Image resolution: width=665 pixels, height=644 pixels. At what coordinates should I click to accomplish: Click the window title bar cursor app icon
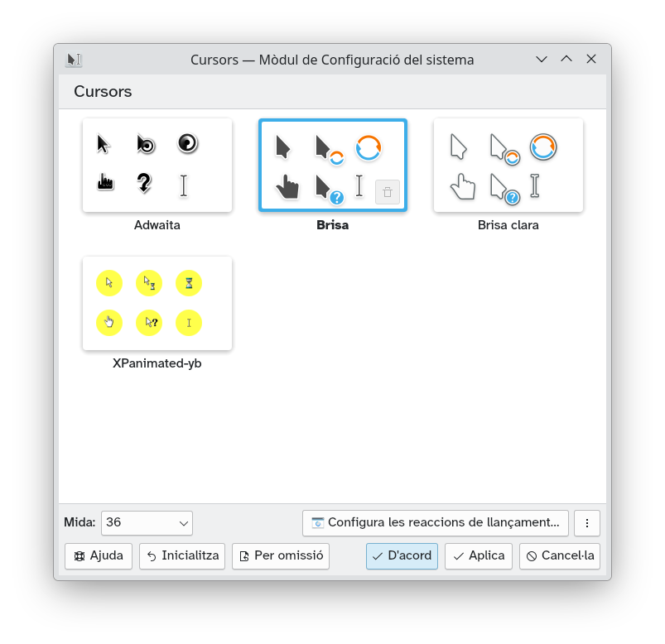75,60
